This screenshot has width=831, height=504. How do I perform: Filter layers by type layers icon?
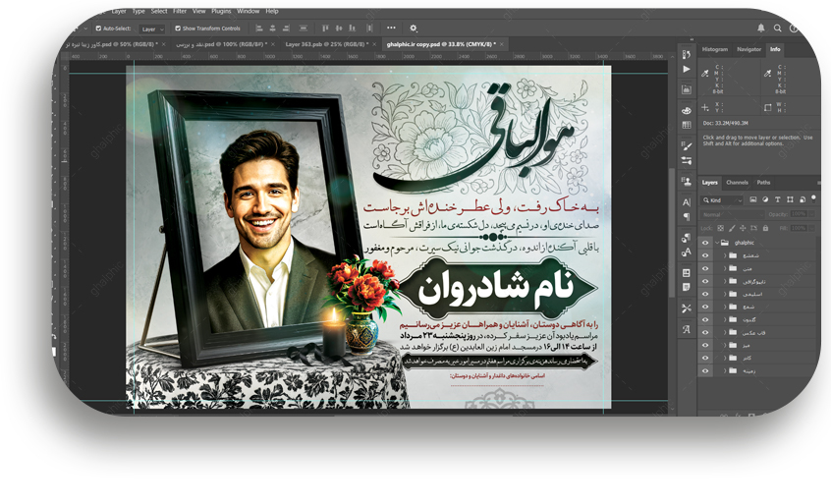click(x=777, y=199)
